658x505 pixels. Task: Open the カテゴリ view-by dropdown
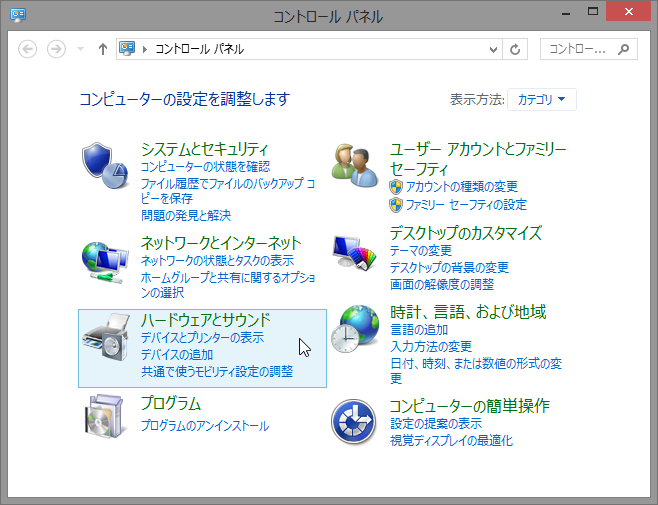[542, 99]
